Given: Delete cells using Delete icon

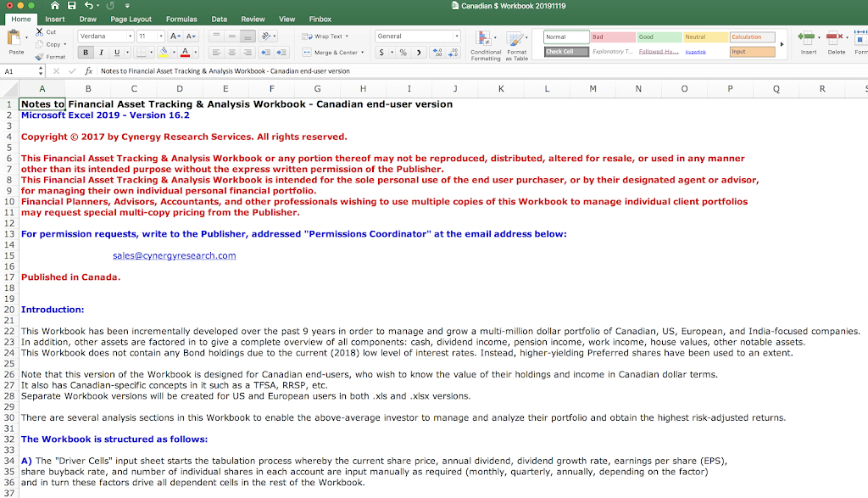Looking at the screenshot, I should click(836, 42).
